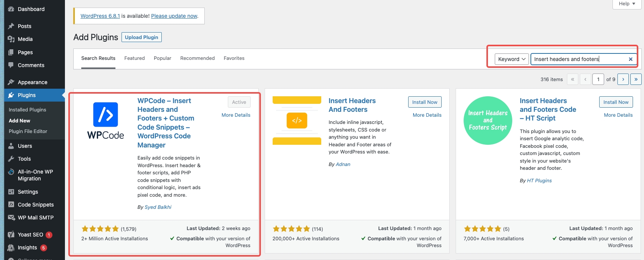Click the Code Snippets sidebar icon
Image resolution: width=644 pixels, height=260 pixels.
(x=11, y=205)
